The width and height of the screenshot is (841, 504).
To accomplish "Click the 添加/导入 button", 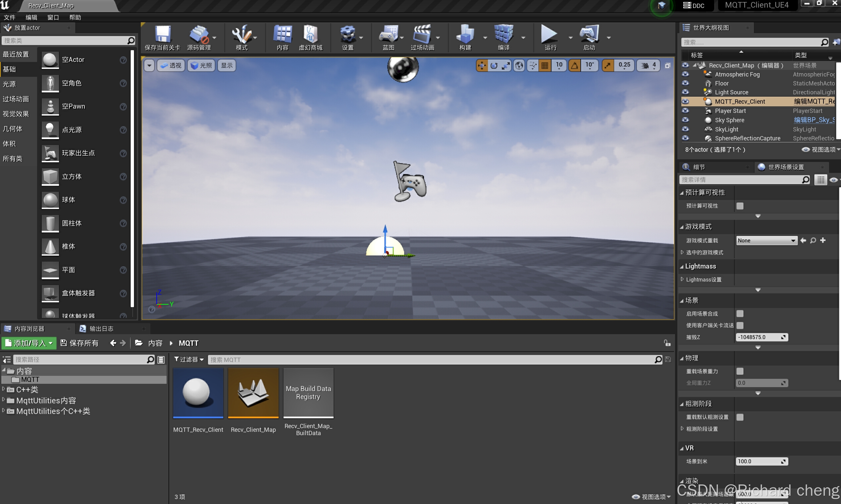I will [x=29, y=343].
